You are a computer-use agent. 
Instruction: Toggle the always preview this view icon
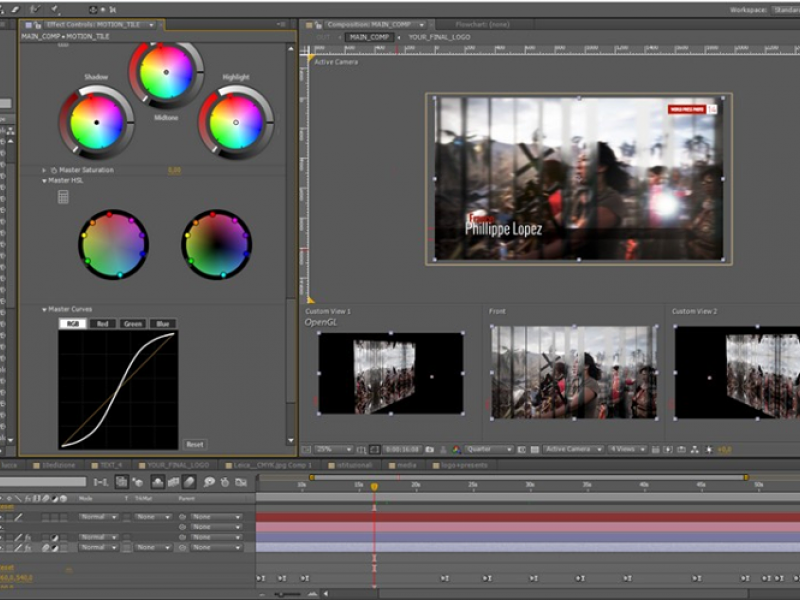tap(306, 449)
